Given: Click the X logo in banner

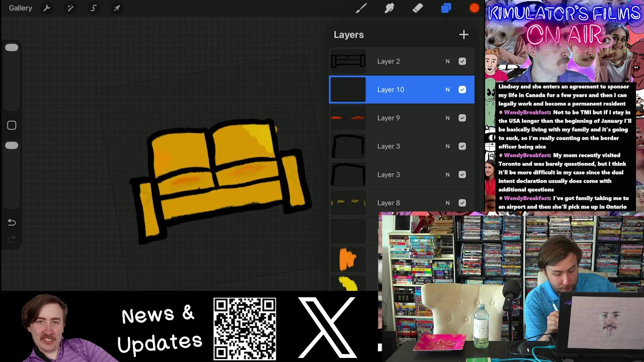Looking at the screenshot, I should tap(327, 327).
